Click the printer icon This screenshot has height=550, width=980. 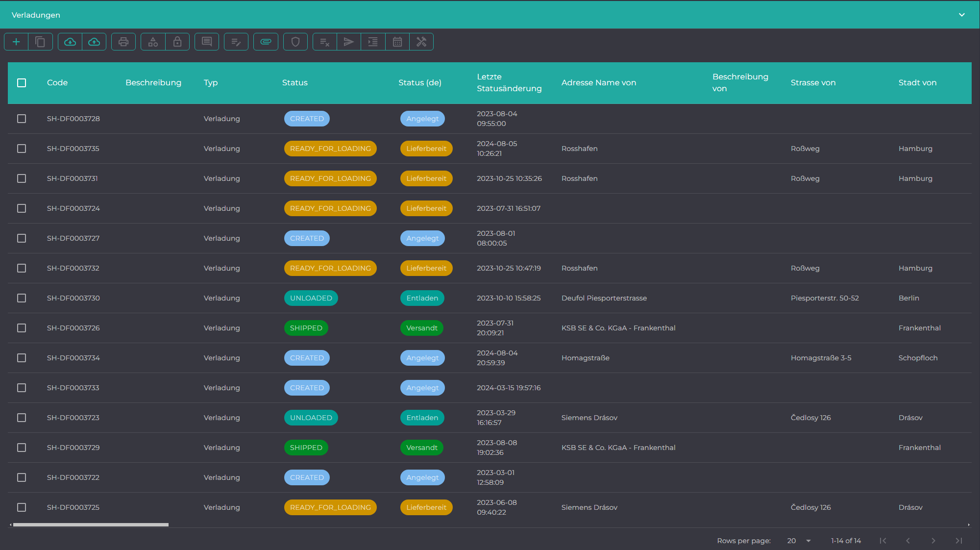tap(123, 42)
